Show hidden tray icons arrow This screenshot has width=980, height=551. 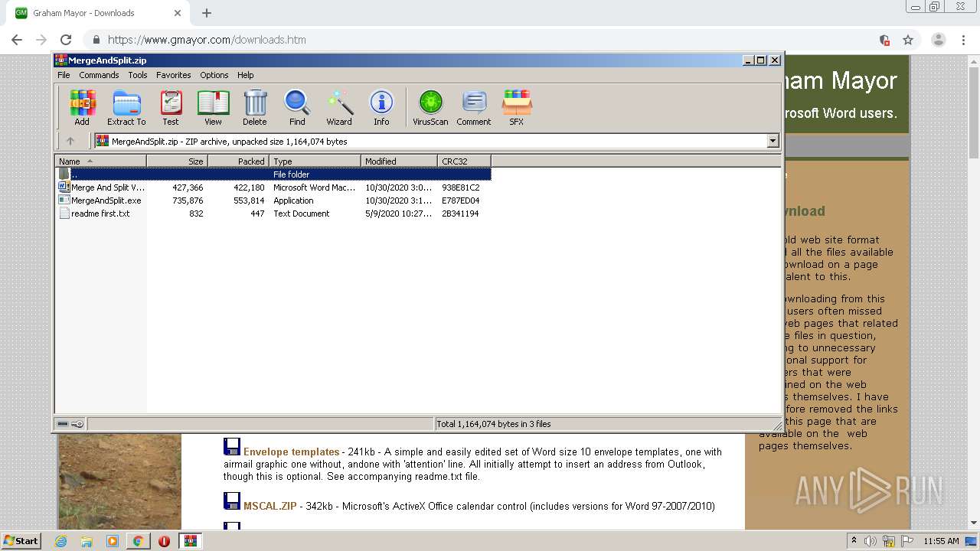click(x=854, y=541)
